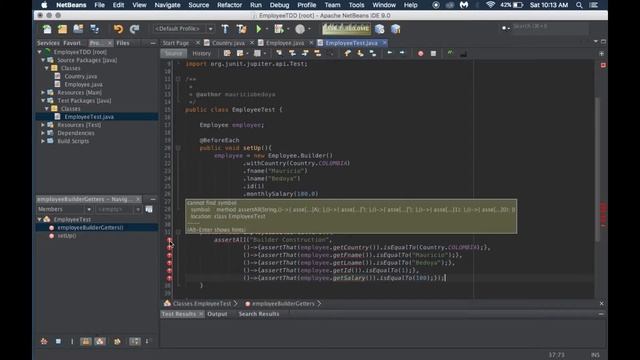Click the Clean and Build Project icon
The width and height of the screenshot is (640, 360).
click(x=242, y=29)
